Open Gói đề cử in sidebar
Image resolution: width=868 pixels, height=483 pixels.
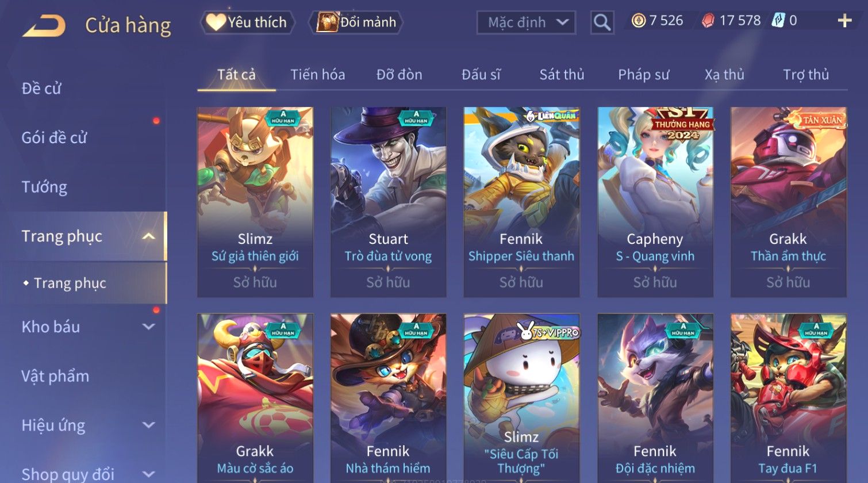(x=54, y=137)
